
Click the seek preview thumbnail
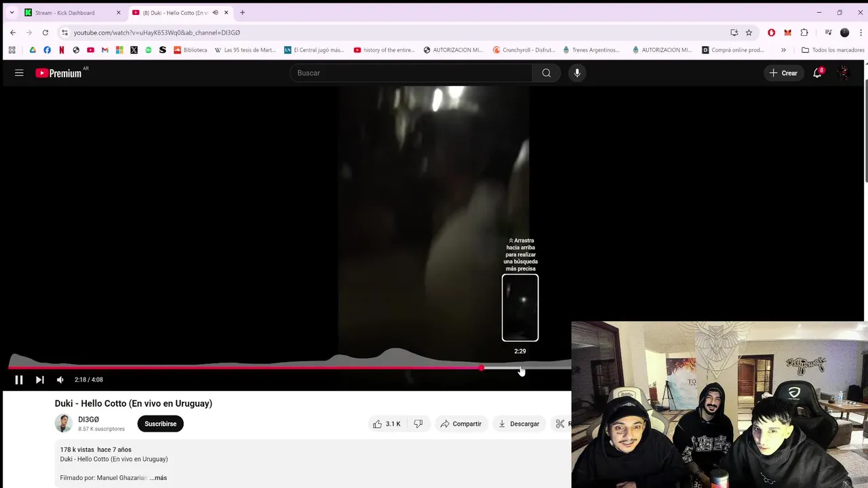(x=520, y=308)
